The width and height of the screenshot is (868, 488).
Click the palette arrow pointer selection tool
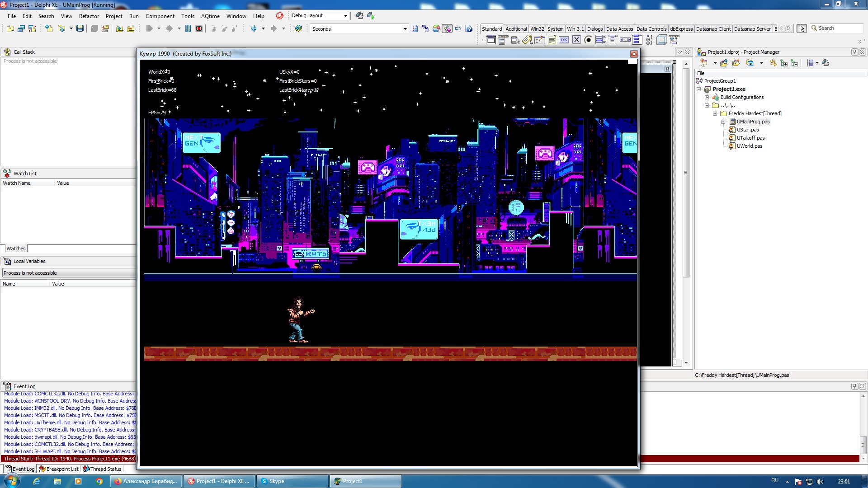point(802,28)
